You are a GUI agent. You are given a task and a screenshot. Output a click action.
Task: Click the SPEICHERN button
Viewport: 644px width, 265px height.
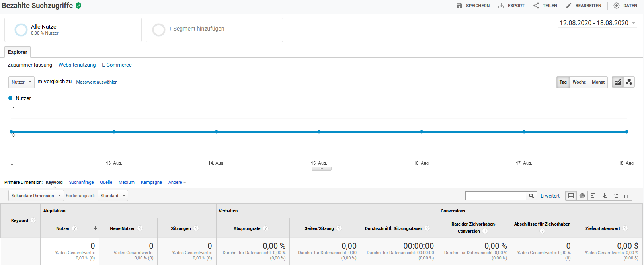tap(473, 6)
